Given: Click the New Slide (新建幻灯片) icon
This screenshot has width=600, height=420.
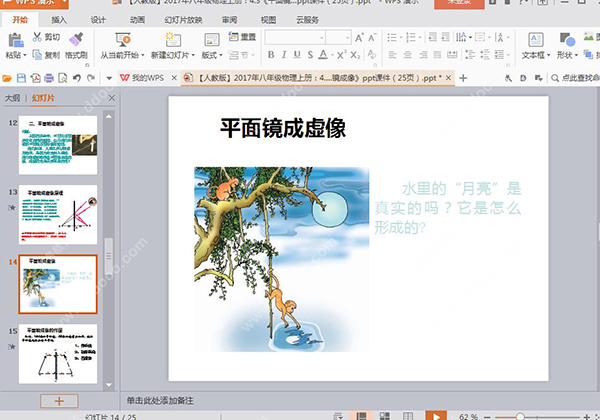Looking at the screenshot, I should [173, 39].
